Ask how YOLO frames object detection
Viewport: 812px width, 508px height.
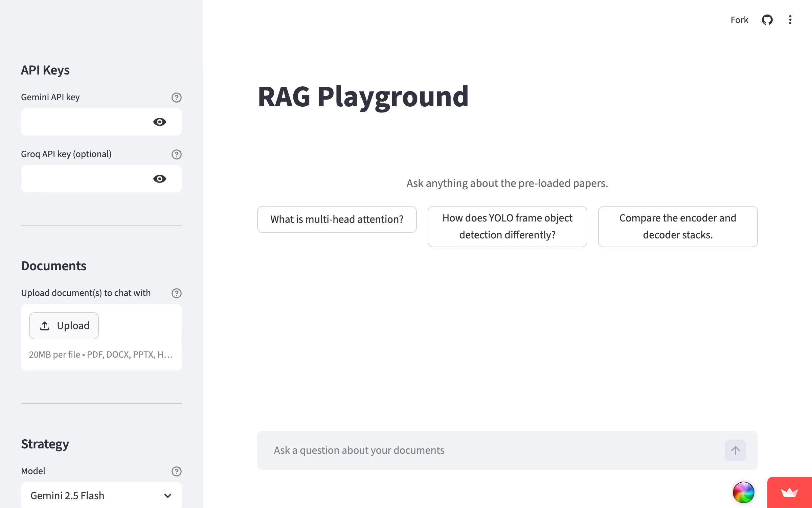point(507,227)
